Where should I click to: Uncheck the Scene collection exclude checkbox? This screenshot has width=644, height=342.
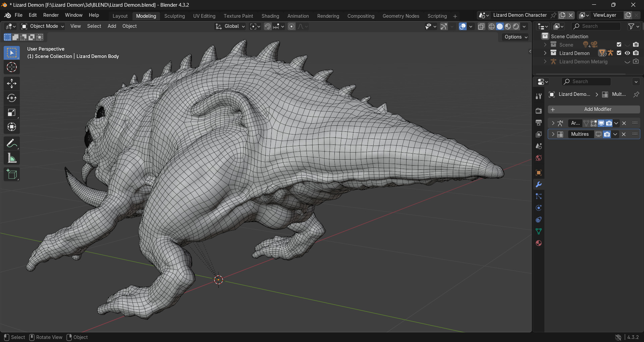(x=619, y=45)
